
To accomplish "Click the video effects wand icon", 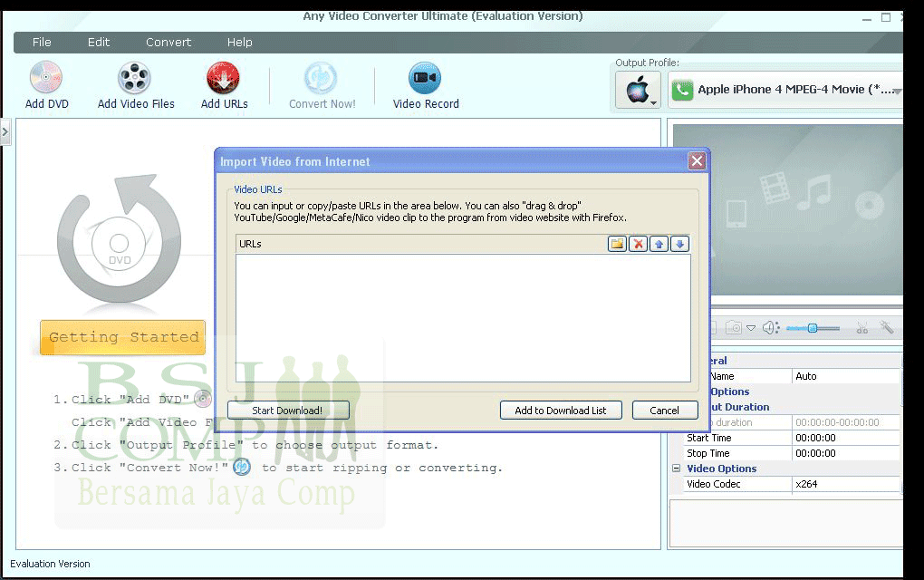I will click(887, 327).
